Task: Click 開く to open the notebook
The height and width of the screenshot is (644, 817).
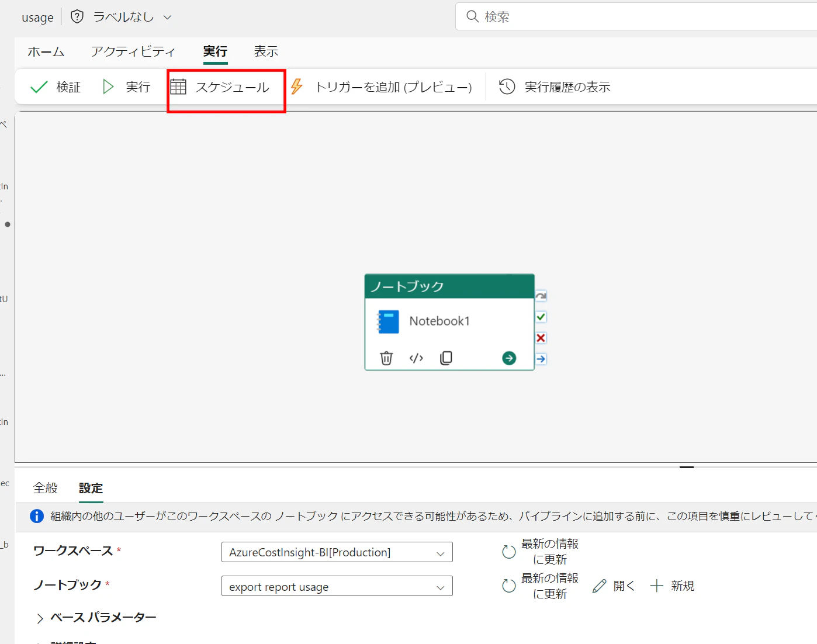Action: pos(614,586)
